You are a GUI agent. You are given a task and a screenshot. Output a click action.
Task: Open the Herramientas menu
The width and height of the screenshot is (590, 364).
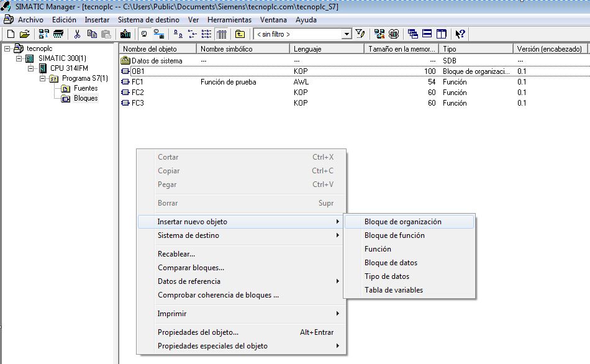229,19
